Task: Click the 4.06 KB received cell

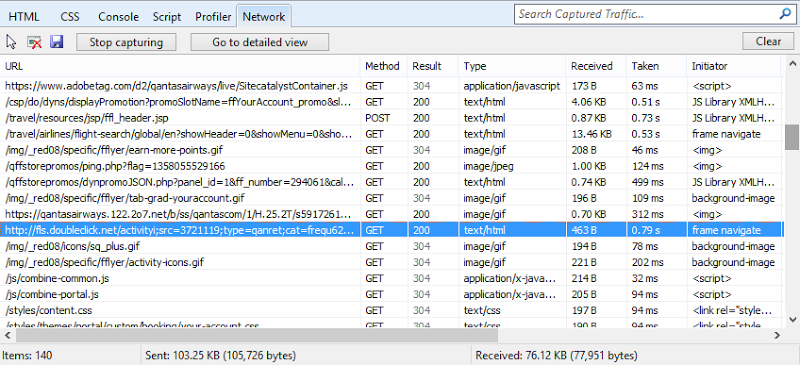Action: (x=589, y=102)
